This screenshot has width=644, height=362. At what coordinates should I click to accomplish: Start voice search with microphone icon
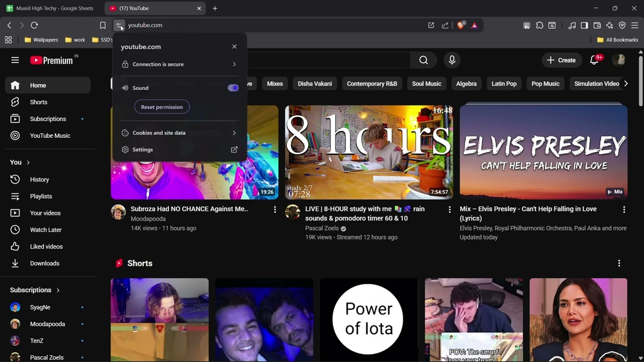[x=452, y=60]
